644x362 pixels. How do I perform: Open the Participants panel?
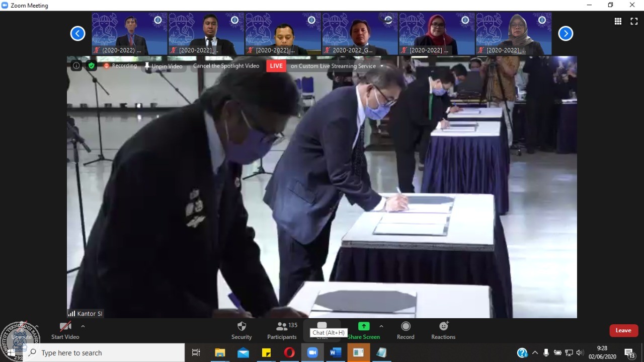(x=282, y=330)
